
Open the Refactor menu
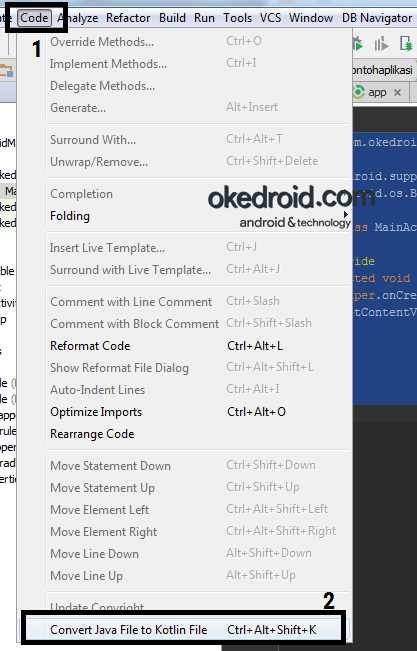point(128,18)
